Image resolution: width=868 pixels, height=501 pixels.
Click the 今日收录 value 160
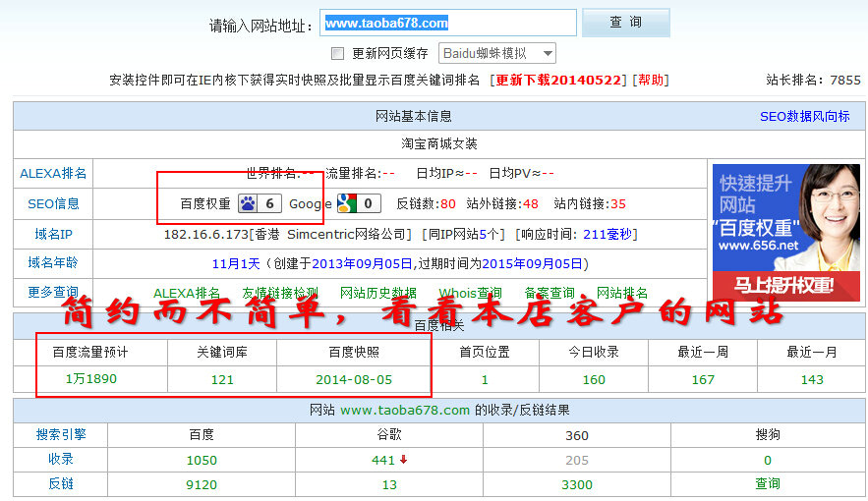pyautogui.click(x=594, y=380)
